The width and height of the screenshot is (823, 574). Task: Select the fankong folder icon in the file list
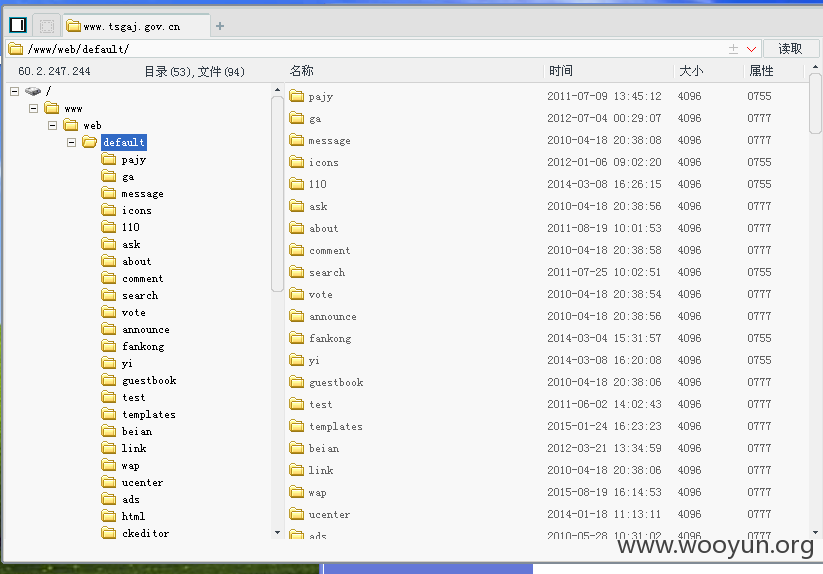tap(297, 338)
